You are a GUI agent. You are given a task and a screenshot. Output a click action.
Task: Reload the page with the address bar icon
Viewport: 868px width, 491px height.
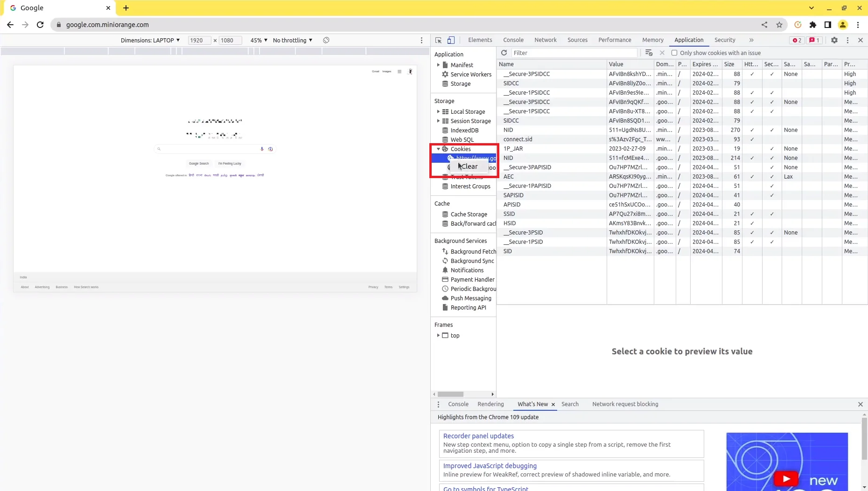[x=40, y=25]
